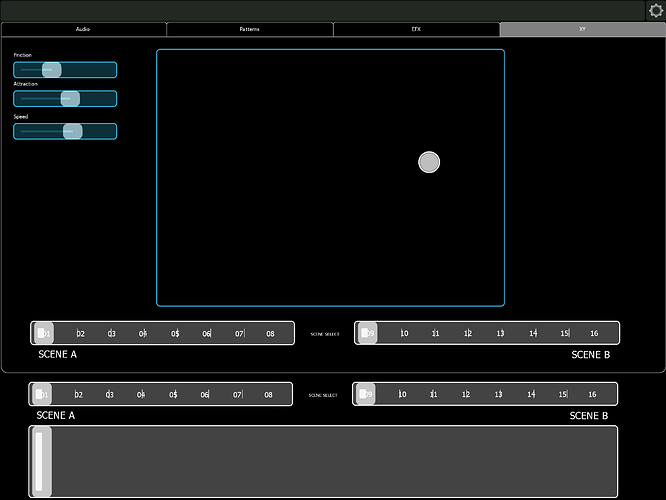
Task: Select scene 11 in the XY panel's Scene B strip
Action: click(x=435, y=333)
